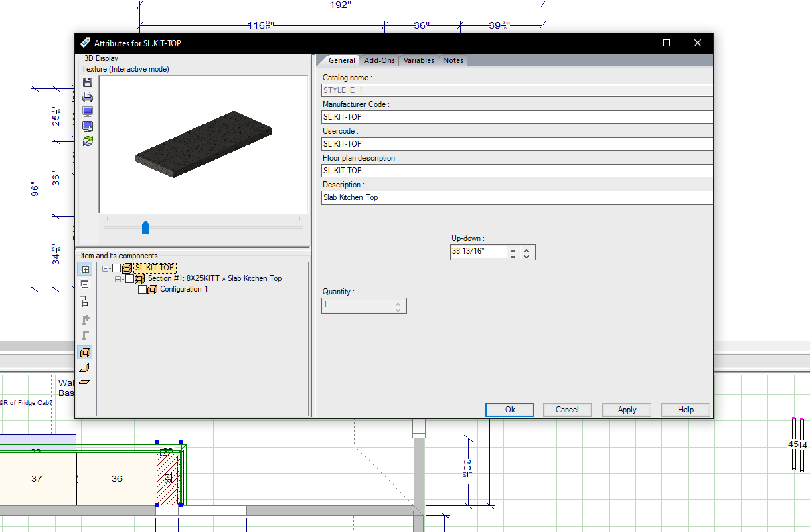The height and width of the screenshot is (532, 810).
Task: Click the save icon in 3D Display
Action: tap(87, 82)
